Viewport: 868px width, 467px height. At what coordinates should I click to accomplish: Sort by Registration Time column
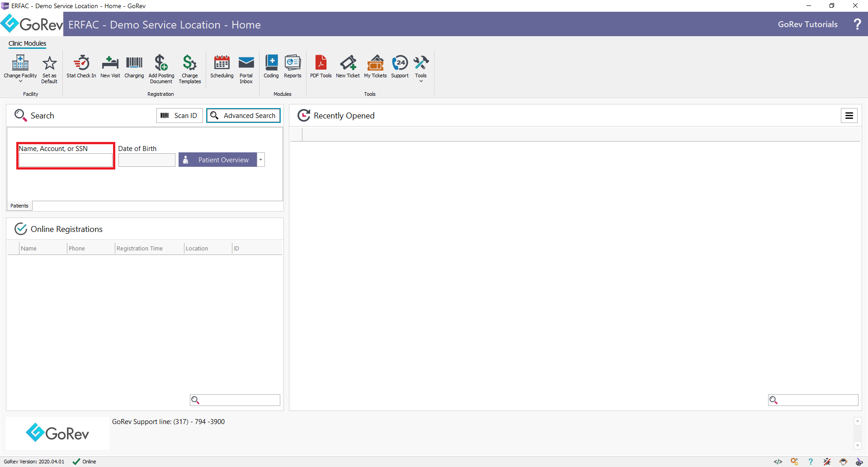(x=150, y=249)
